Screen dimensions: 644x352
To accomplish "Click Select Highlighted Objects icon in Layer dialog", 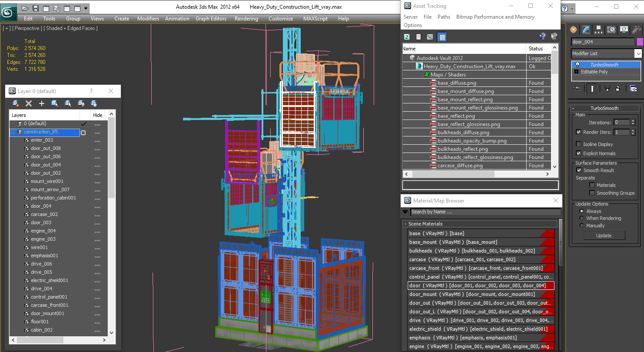I will coord(55,103).
